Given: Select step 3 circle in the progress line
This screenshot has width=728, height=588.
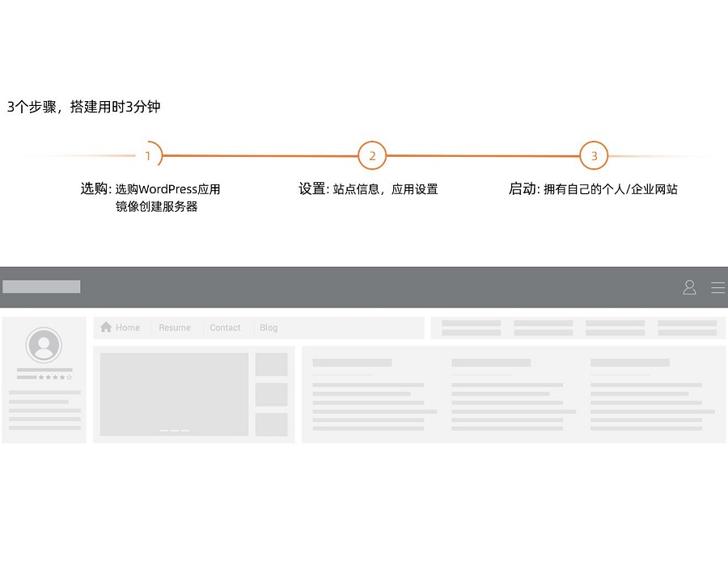Looking at the screenshot, I should [x=594, y=155].
